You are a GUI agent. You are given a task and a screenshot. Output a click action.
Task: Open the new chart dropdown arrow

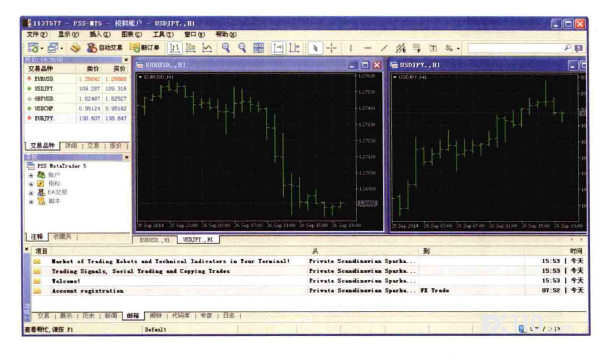click(x=42, y=49)
